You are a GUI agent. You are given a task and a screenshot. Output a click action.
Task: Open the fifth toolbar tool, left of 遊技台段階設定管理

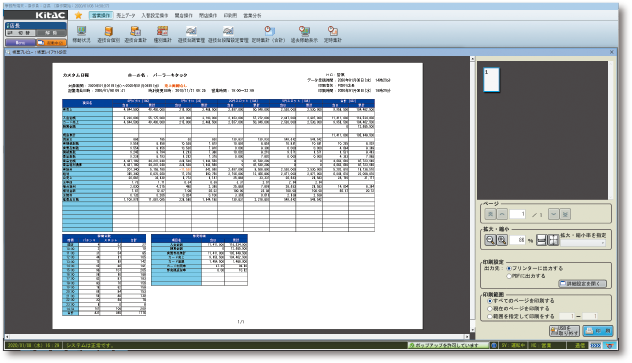(191, 34)
